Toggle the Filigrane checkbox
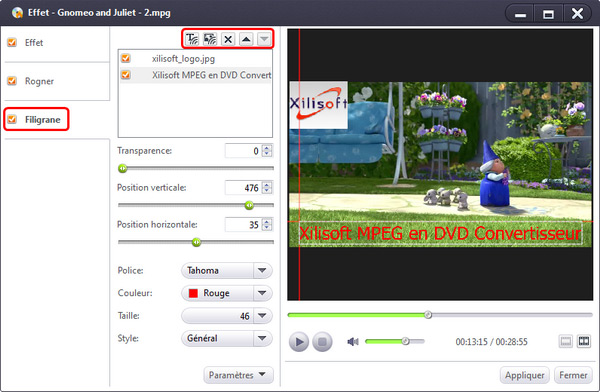Viewport: 600px width, 392px height. (12, 119)
